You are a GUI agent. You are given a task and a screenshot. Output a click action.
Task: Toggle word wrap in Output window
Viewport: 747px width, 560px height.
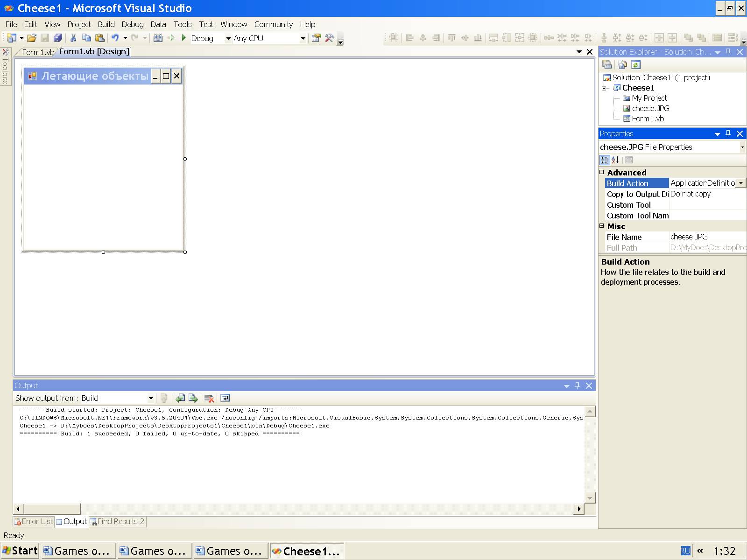pyautogui.click(x=225, y=398)
